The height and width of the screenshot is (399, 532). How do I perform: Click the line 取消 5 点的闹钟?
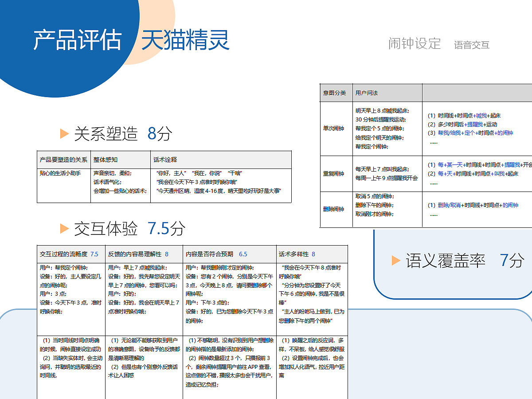point(375,196)
